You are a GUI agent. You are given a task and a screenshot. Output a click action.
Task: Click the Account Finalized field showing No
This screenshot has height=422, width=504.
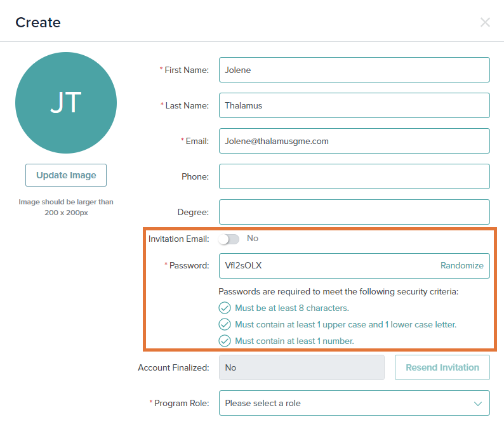pos(302,367)
